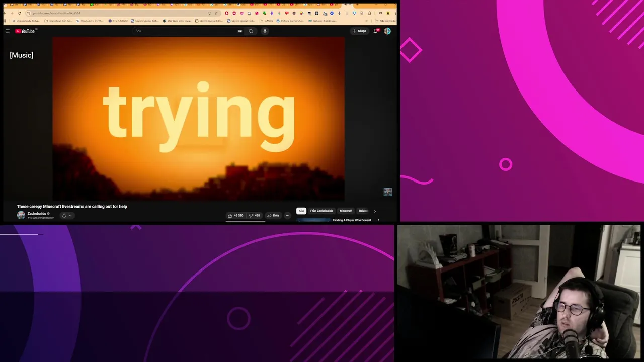Open a new browser tab with plus button
The height and width of the screenshot is (362, 644).
point(357,5)
